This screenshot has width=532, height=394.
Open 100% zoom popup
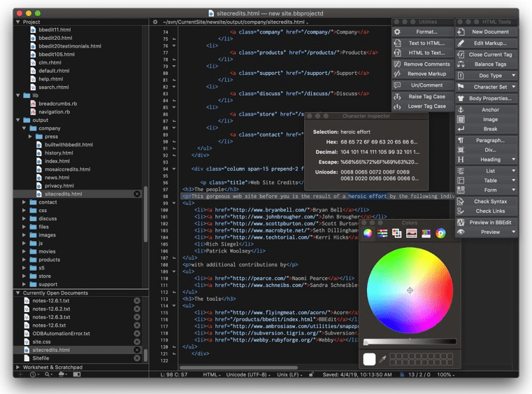(x=446, y=374)
